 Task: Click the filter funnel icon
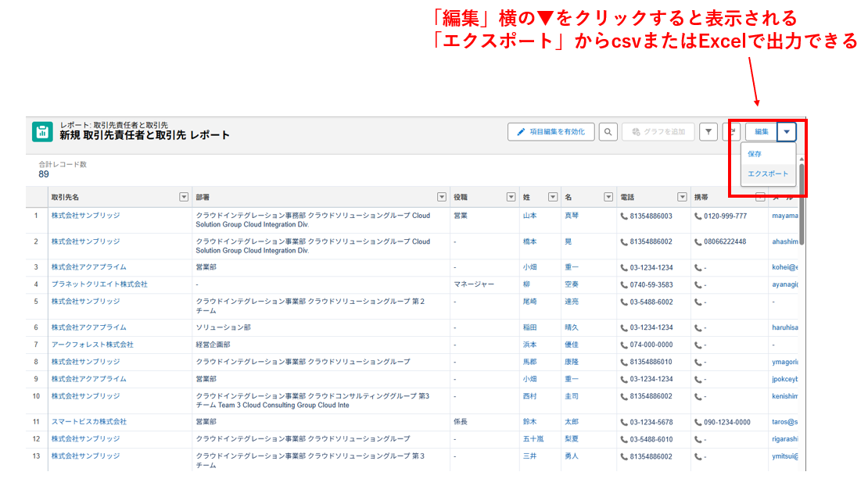(708, 131)
